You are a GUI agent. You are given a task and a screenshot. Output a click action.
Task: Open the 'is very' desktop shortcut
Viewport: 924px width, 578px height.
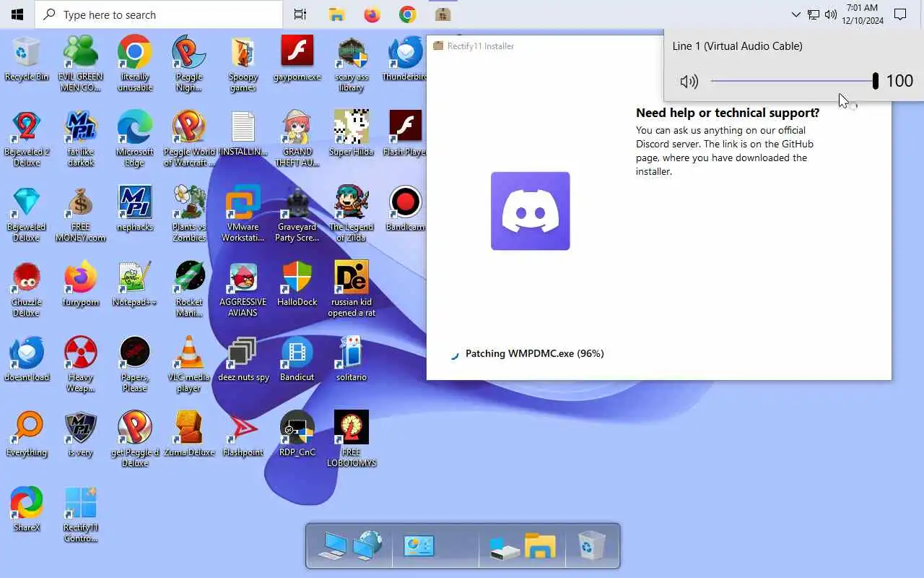point(81,434)
